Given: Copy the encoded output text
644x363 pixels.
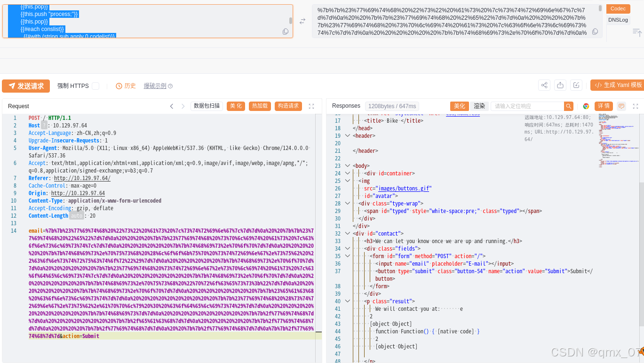Looking at the screenshot, I should click(x=595, y=32).
